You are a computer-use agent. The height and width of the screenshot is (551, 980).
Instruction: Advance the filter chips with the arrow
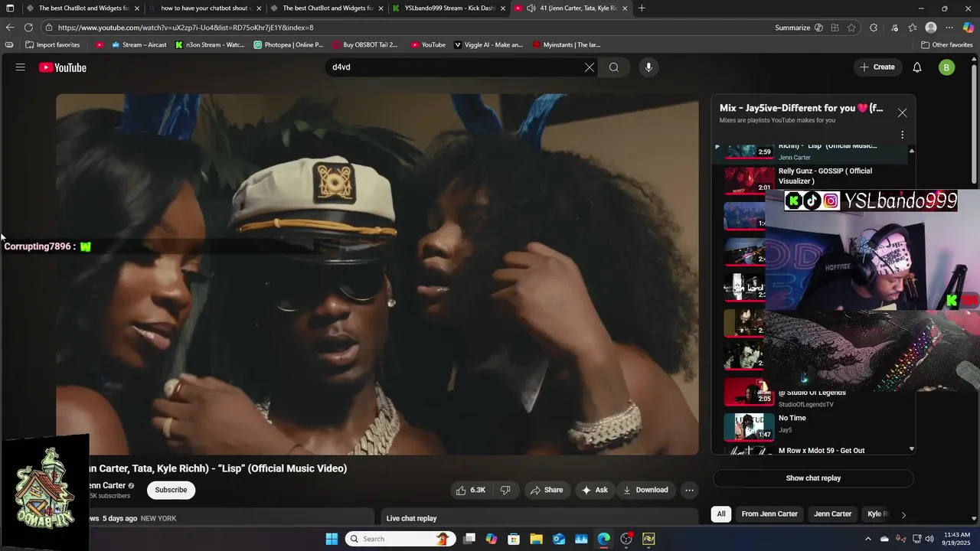click(903, 515)
